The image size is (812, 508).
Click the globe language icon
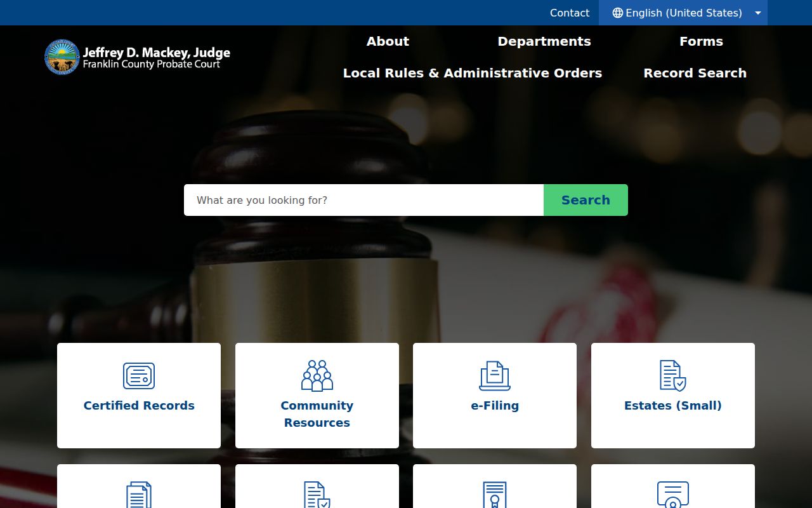pyautogui.click(x=618, y=13)
